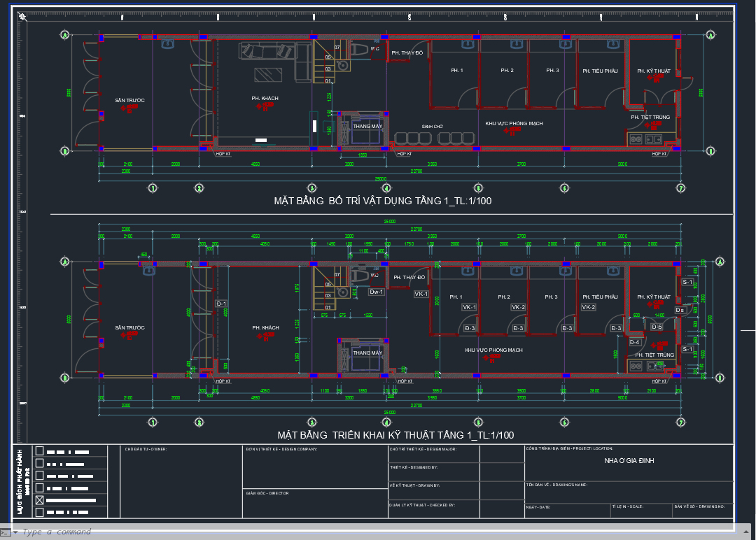Tick the bottom checkbox in the title block
Image resolution: width=756 pixels, height=540 pixels.
tap(40, 512)
